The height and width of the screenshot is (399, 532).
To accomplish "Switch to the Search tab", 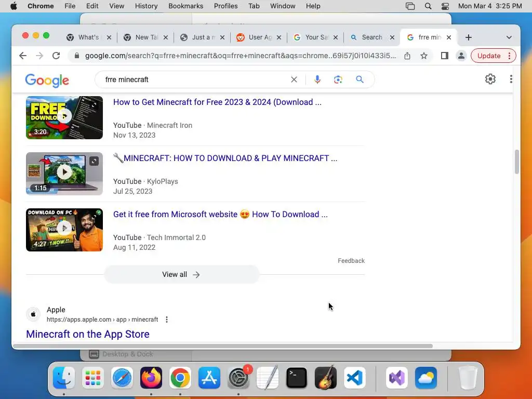I will 371,37.
